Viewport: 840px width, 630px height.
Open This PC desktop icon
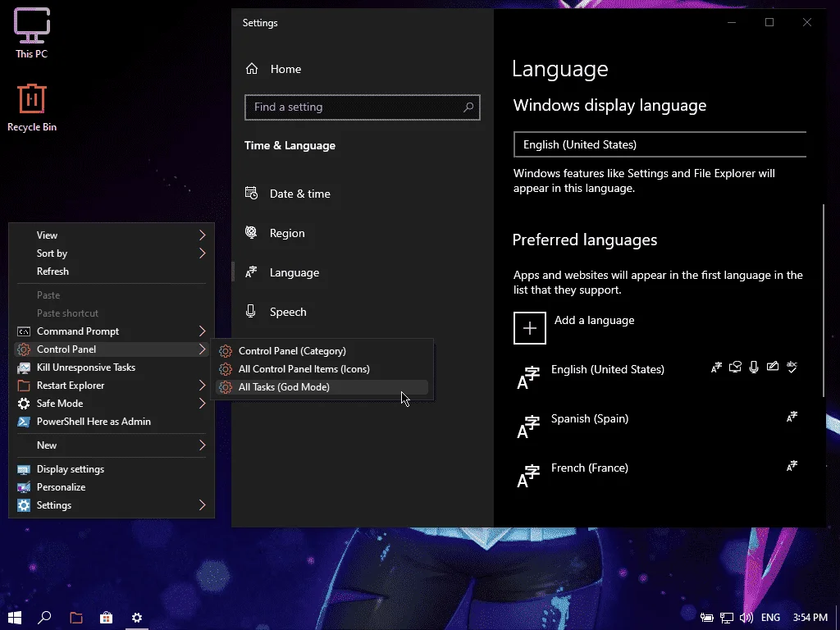(x=32, y=33)
